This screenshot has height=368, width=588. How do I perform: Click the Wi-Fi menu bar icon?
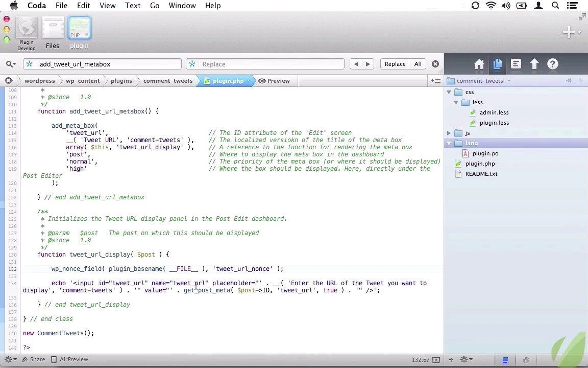(491, 6)
